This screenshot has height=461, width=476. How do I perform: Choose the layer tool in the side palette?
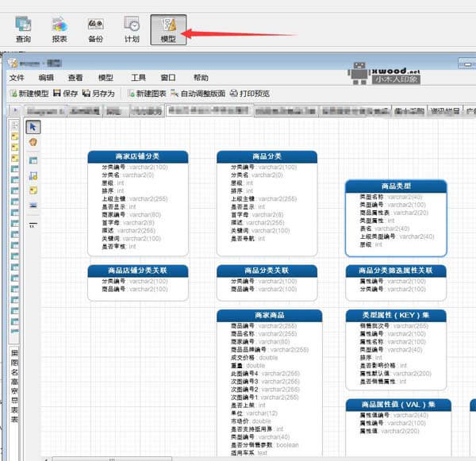33,175
